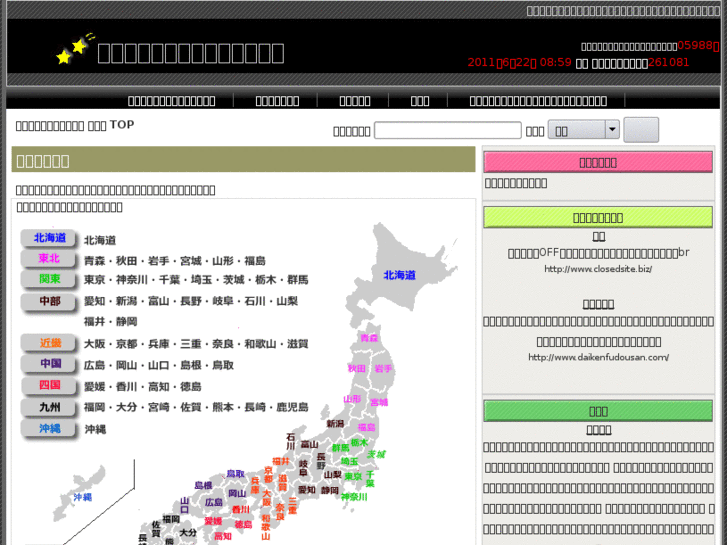
Task: Click the 東京 label on the map
Action: tap(353, 476)
